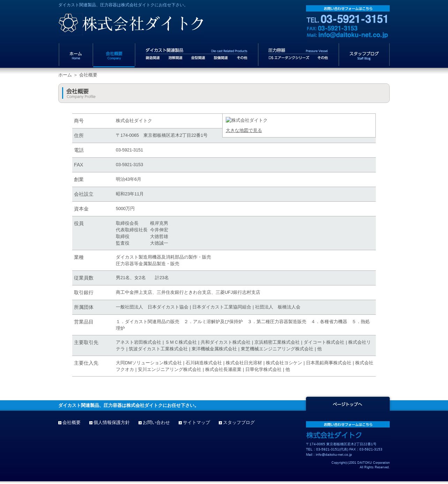
Task: Select the 会社概要 Company nav item
Action: pyautogui.click(x=114, y=55)
